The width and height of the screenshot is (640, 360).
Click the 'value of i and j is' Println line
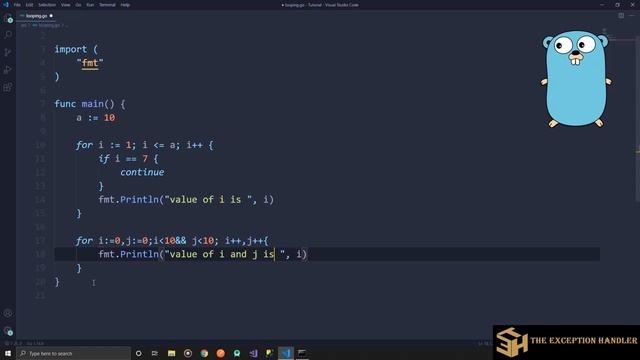[x=202, y=254]
